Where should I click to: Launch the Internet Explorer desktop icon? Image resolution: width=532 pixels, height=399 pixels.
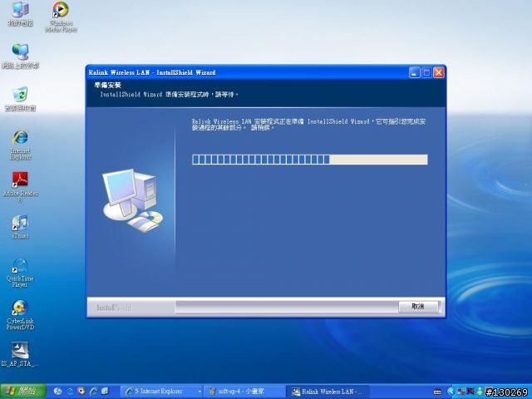tap(20, 144)
